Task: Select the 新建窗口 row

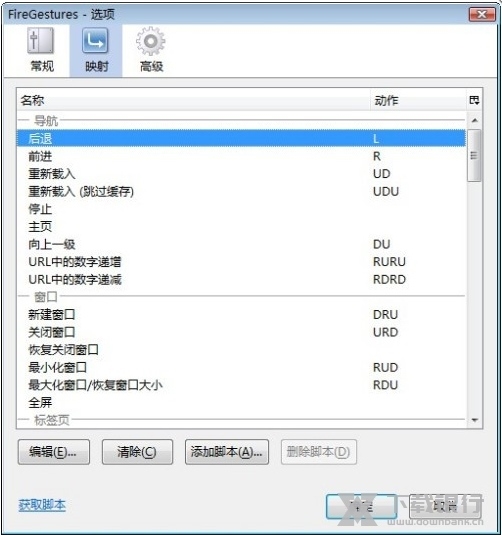Action: (241, 315)
